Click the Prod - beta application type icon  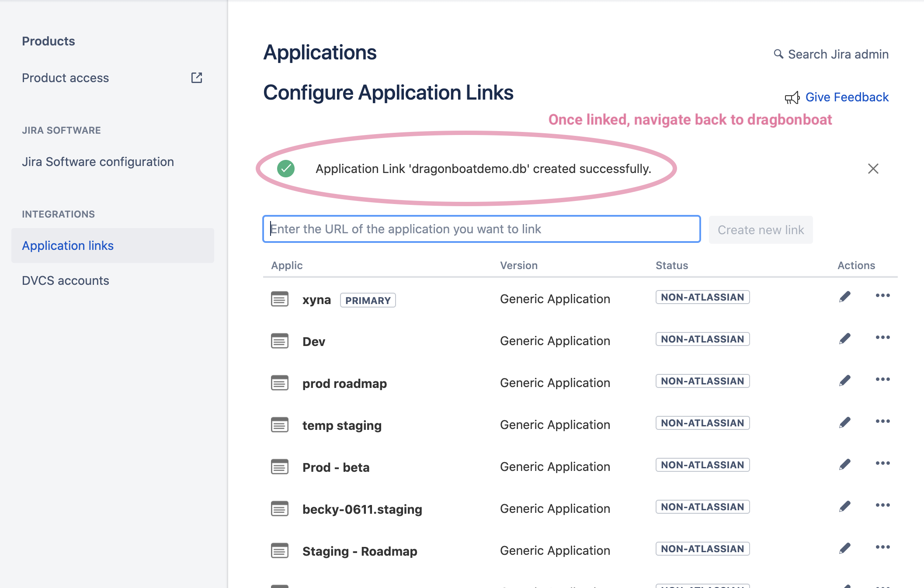(280, 467)
